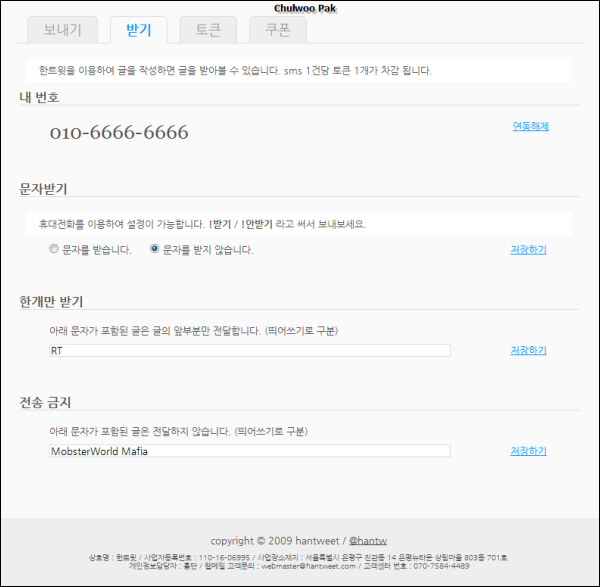Click 저장하기 beside the MobsterWorld Mafia field
Viewport: 600px width, 587px height.
click(x=528, y=451)
